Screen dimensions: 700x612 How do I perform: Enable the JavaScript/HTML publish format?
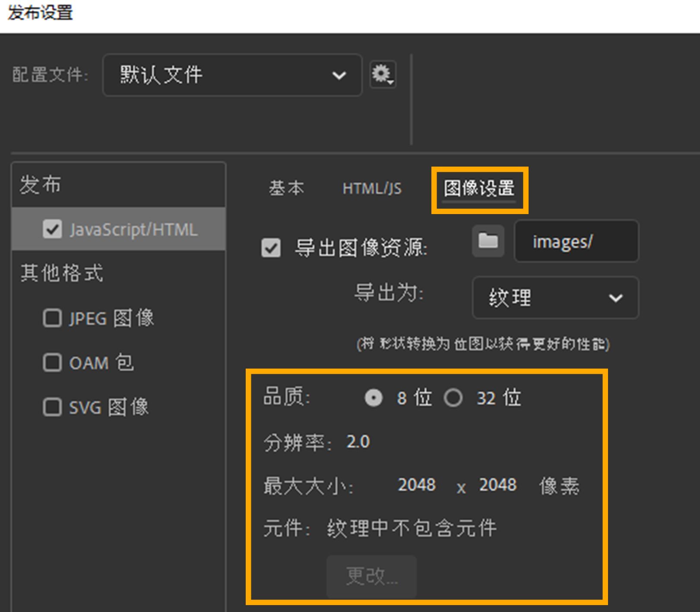pos(52,229)
